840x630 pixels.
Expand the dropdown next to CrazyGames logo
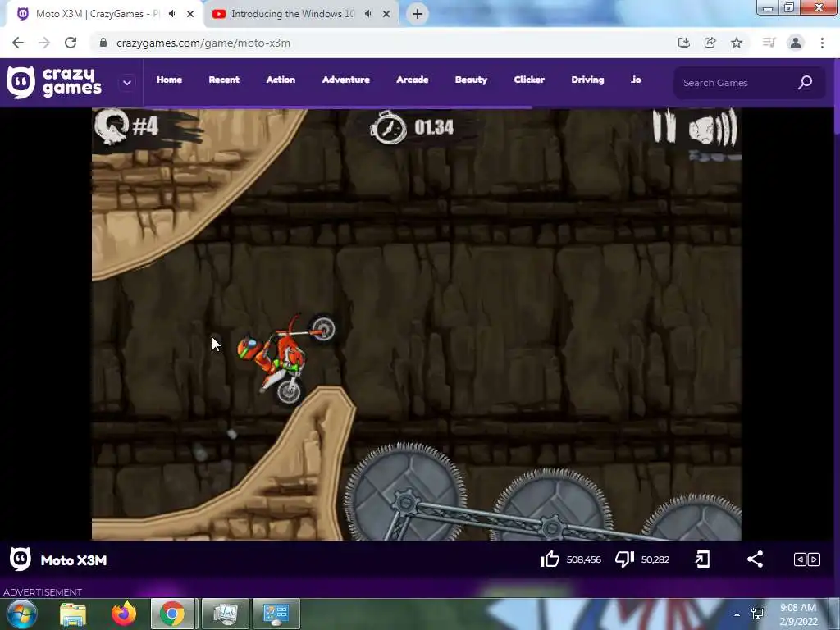pyautogui.click(x=127, y=83)
